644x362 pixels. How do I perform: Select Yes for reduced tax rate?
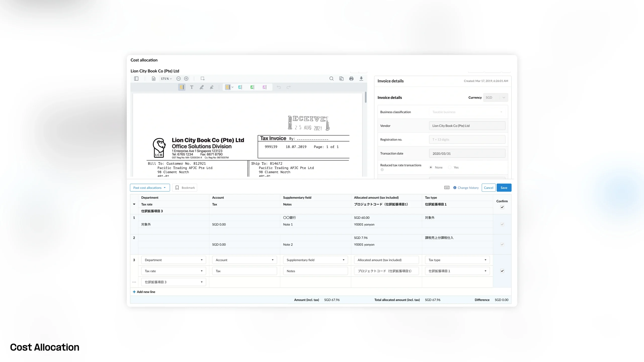(x=450, y=167)
